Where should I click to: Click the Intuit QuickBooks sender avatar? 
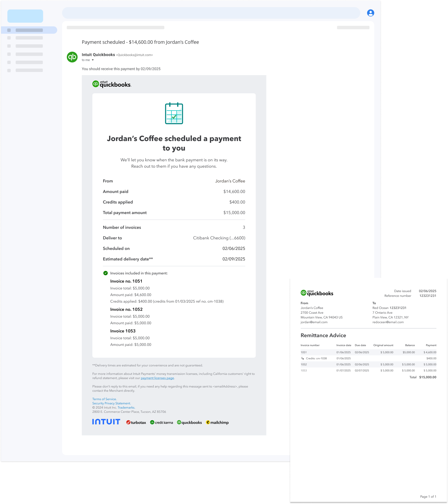[72, 57]
